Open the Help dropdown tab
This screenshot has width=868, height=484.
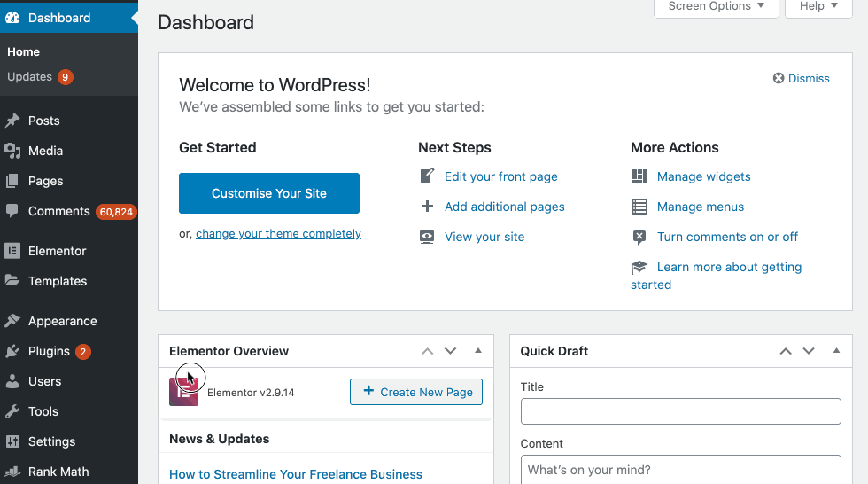(818, 7)
